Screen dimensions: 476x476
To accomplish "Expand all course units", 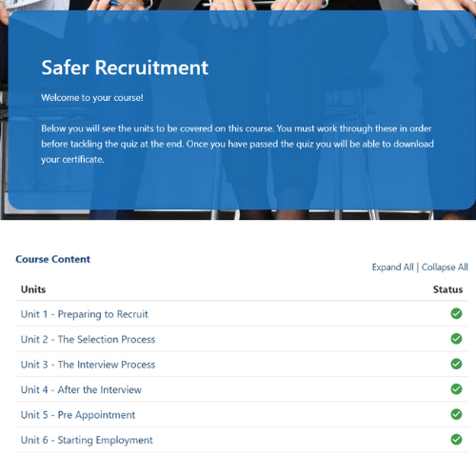I will click(x=392, y=268).
